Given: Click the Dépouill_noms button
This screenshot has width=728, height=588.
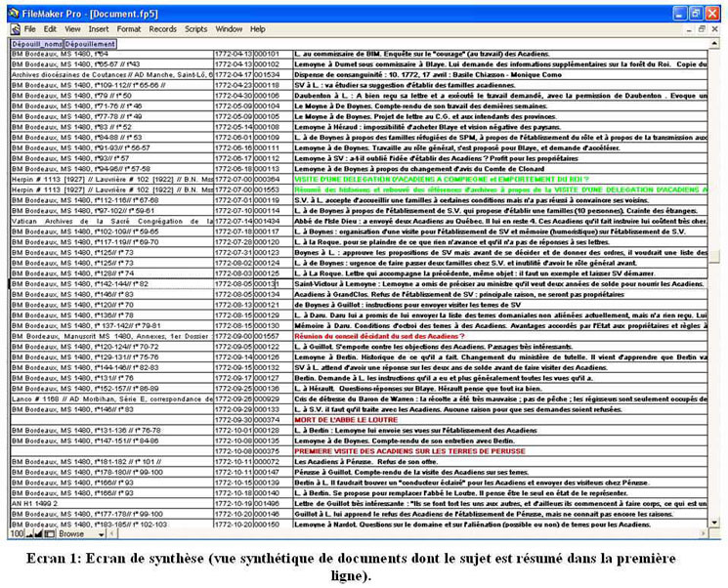Looking at the screenshot, I should pos(37,44).
